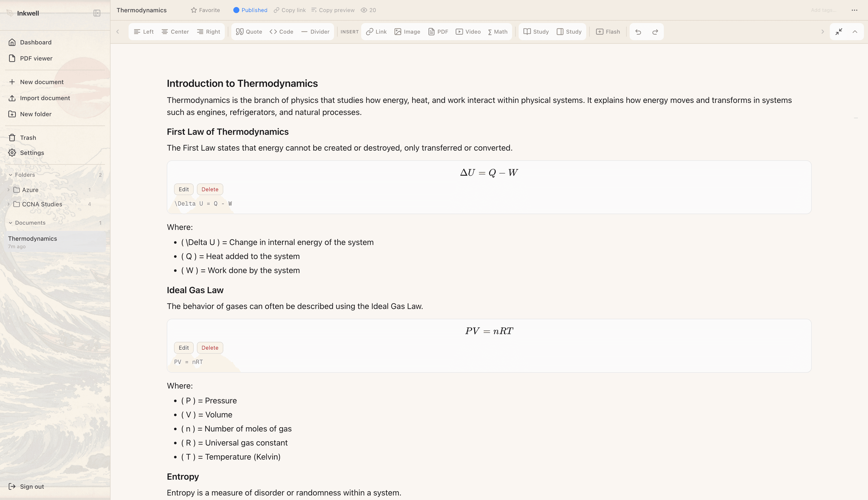This screenshot has height=500, width=868.
Task: Expand the CCNA Studies folder
Action: pos(9,204)
